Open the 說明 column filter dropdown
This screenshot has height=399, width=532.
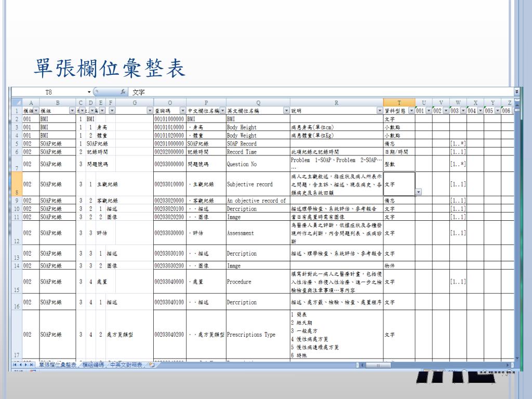[x=380, y=111]
